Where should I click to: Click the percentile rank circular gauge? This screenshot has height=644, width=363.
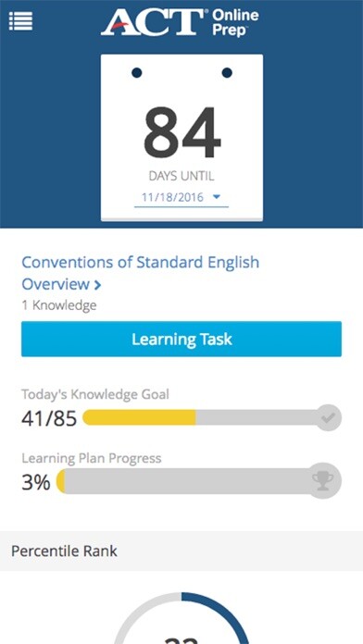pos(181,618)
